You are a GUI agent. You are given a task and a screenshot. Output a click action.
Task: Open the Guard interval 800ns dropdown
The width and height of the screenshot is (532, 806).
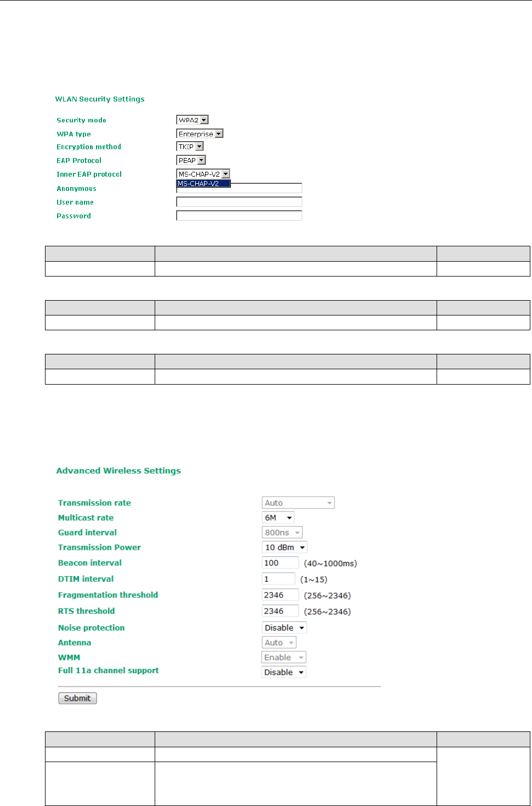pyautogui.click(x=282, y=532)
